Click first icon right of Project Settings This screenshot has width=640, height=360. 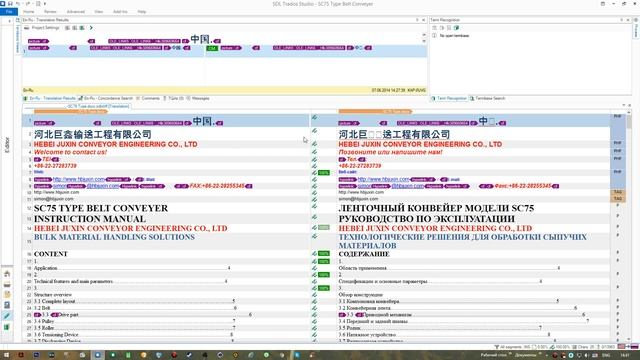click(67, 28)
